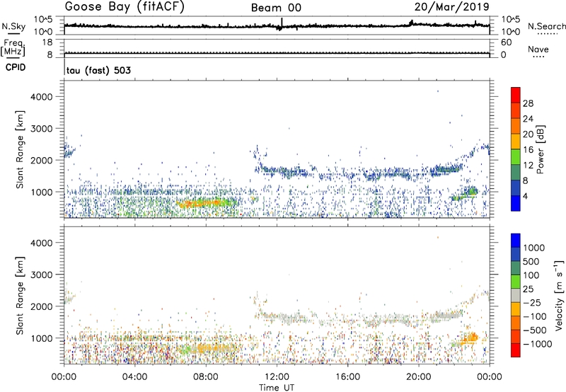Click the 'Freq. [MHz]' axis label

(13, 47)
